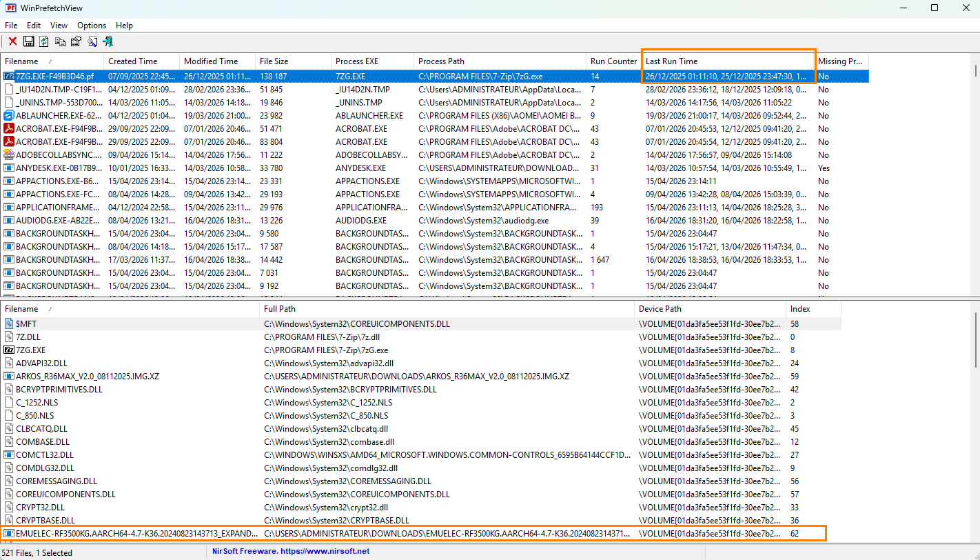
Task: Open the Properties toolbar icon
Action: (x=76, y=41)
